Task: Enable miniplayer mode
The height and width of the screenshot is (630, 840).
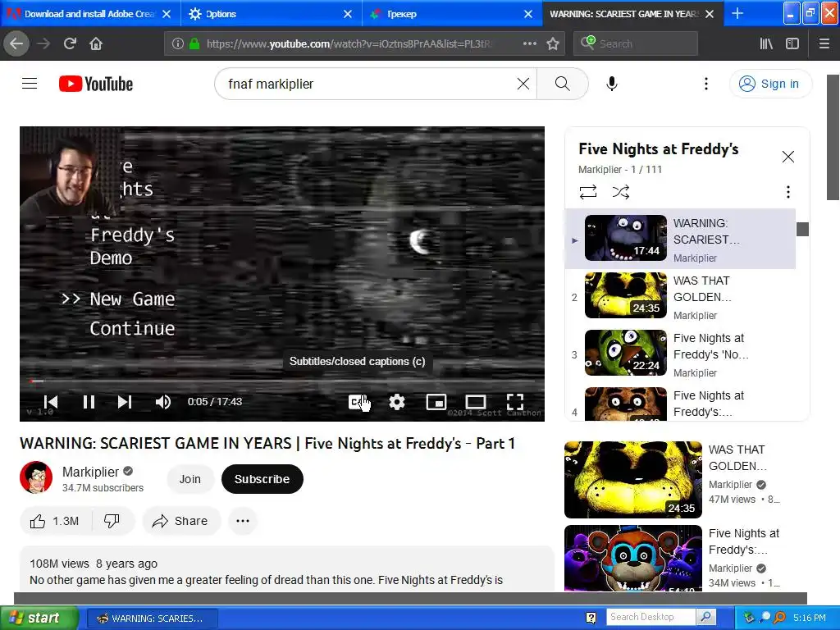Action: pos(436,402)
